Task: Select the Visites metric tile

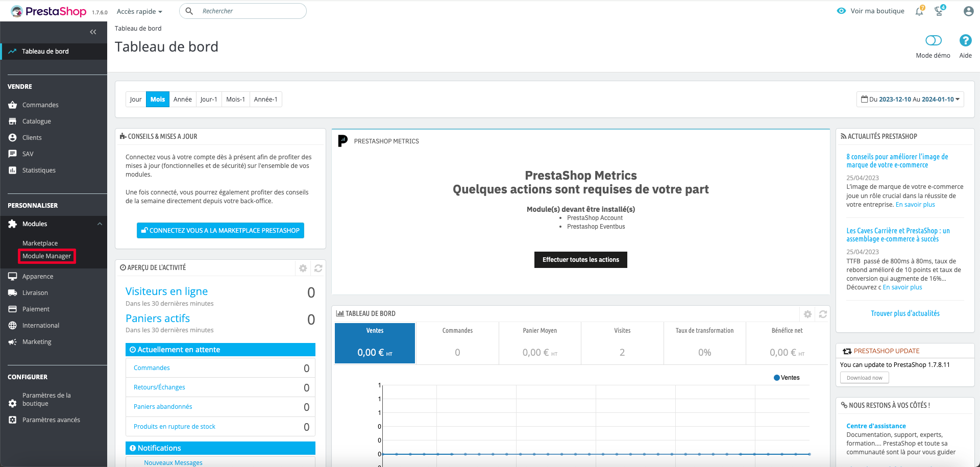Action: coord(622,343)
